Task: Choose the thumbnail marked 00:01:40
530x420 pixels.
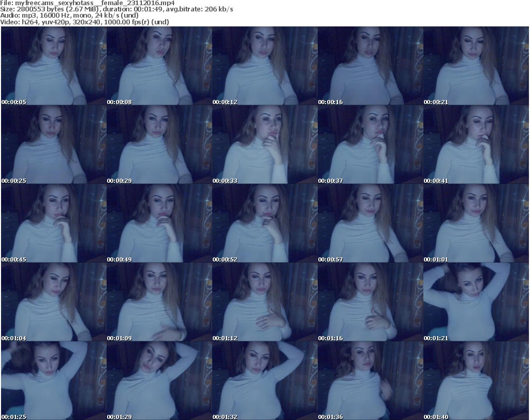Action: (x=476, y=381)
